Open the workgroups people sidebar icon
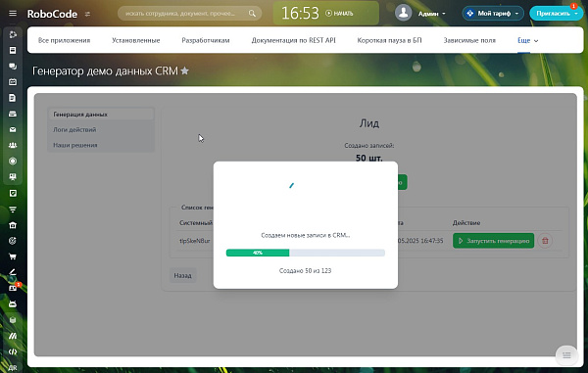Screen dimensions: 588x373 [x=13, y=145]
